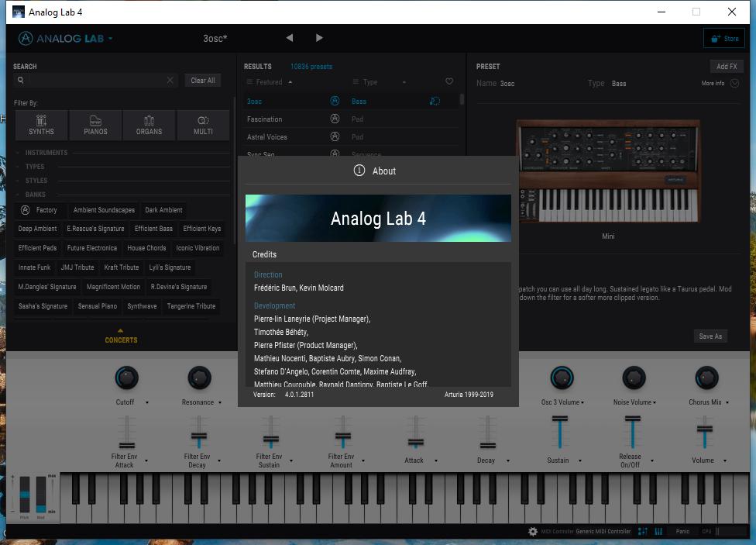The image size is (756, 545).
Task: Open settings with the gear icon
Action: click(x=533, y=532)
